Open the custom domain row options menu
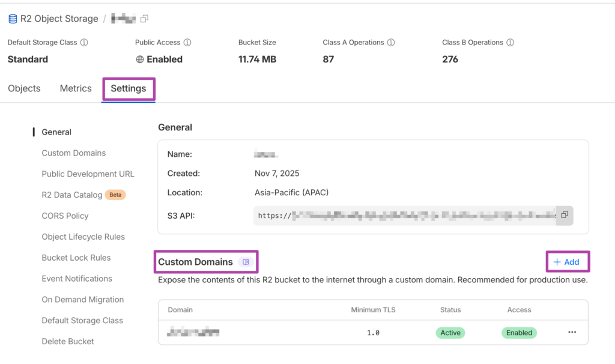The image size is (615, 364). tap(572, 332)
